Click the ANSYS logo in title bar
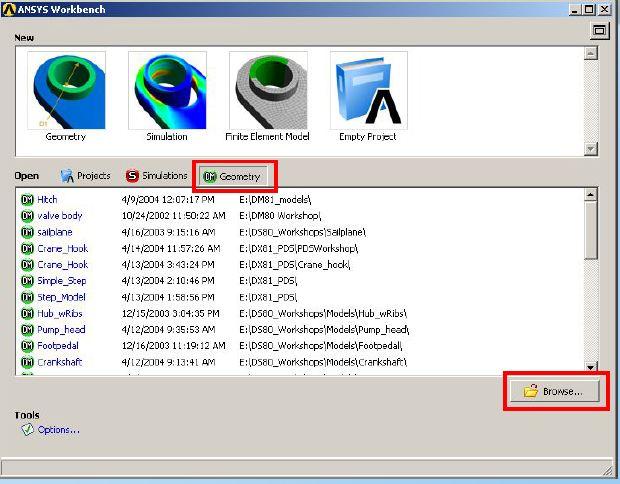 tap(8, 9)
